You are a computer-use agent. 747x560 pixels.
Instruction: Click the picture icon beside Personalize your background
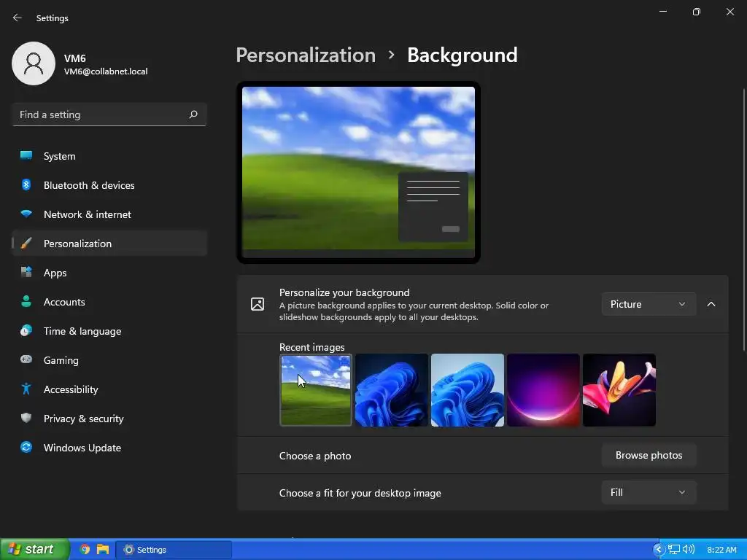pos(258,304)
